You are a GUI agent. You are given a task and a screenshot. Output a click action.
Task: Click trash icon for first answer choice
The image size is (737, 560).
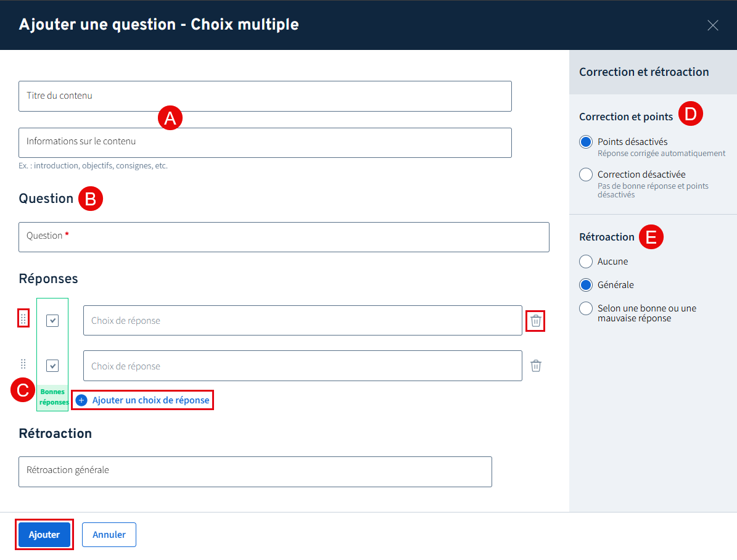point(536,321)
